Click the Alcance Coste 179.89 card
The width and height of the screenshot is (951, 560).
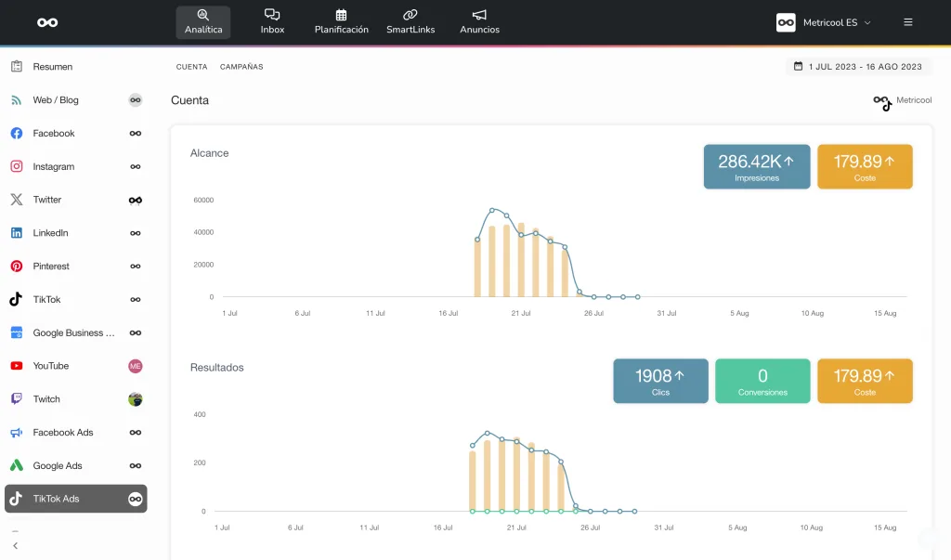point(865,167)
